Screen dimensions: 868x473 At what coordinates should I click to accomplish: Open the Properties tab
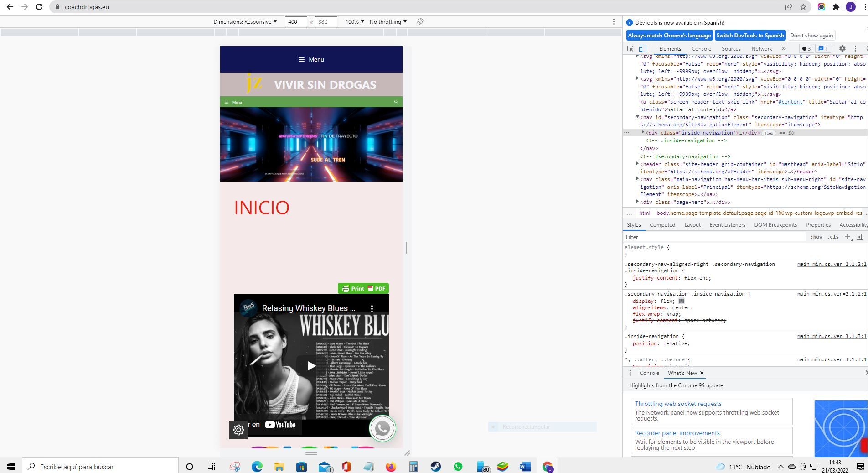(818, 225)
